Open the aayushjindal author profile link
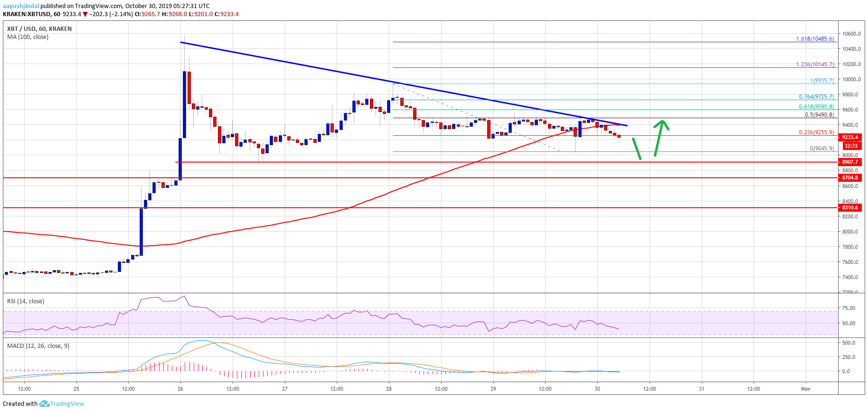The height and width of the screenshot is (412, 868). [x=21, y=6]
